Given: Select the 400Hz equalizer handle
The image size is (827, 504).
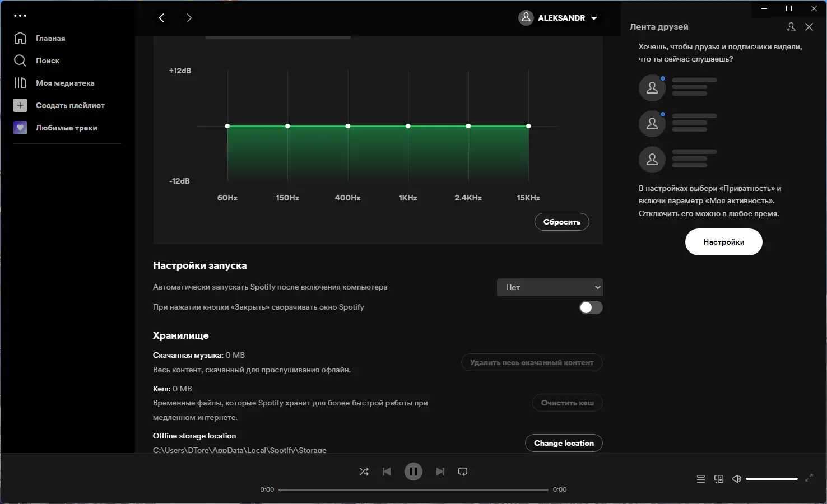Looking at the screenshot, I should [x=348, y=126].
